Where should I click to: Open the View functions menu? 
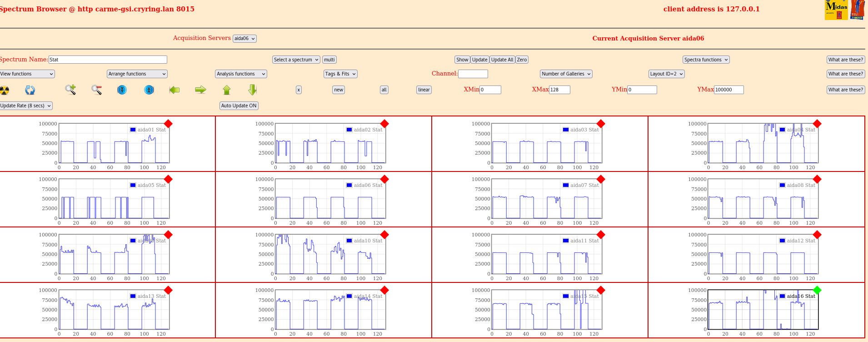(x=27, y=74)
